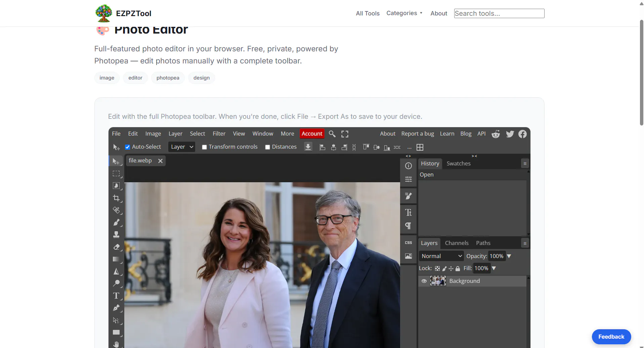Select the Rectangle Select tool

pos(116,173)
